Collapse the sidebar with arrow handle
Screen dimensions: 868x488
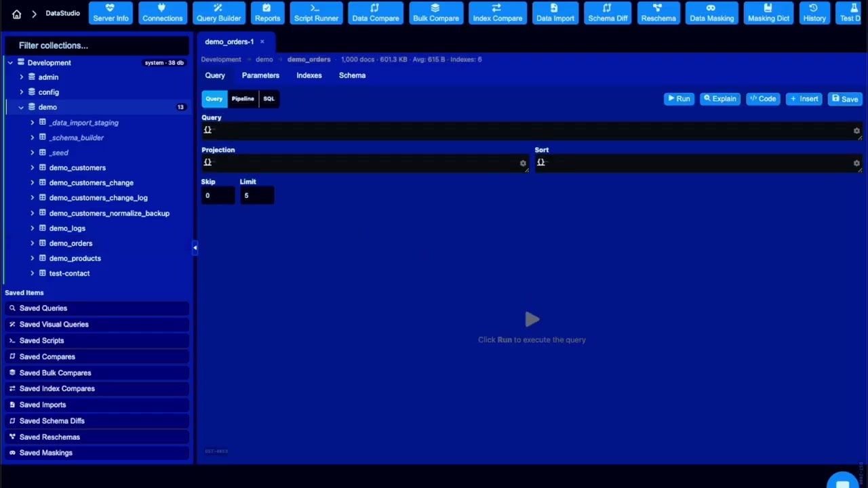pos(195,248)
